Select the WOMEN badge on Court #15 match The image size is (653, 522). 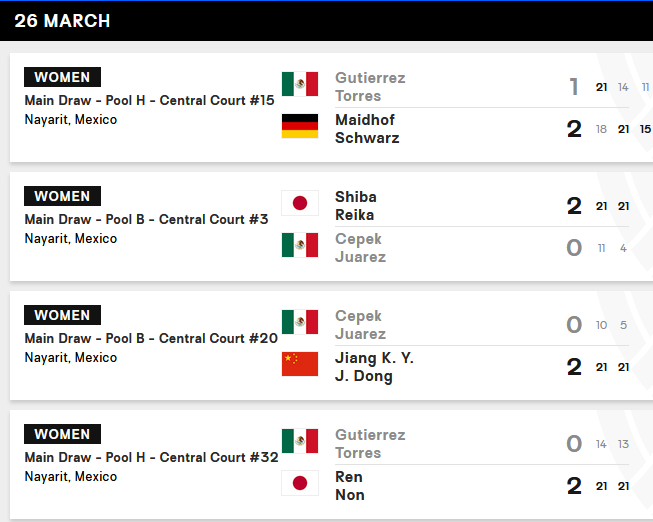click(x=62, y=77)
